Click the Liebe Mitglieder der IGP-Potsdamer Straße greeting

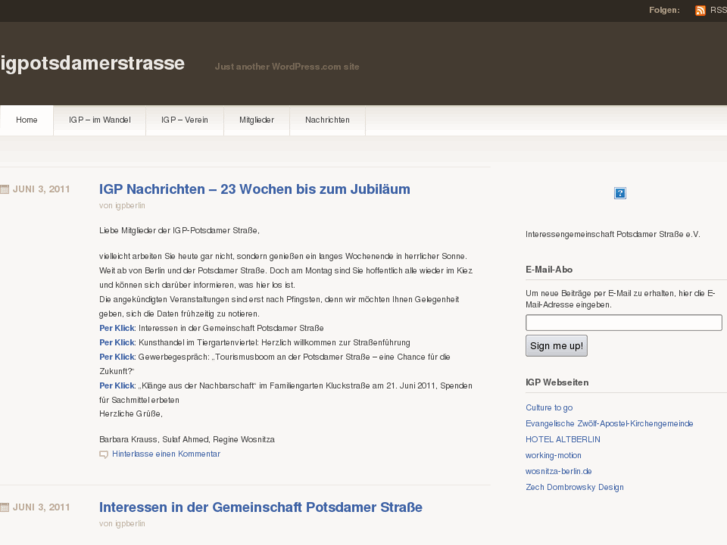(x=179, y=231)
